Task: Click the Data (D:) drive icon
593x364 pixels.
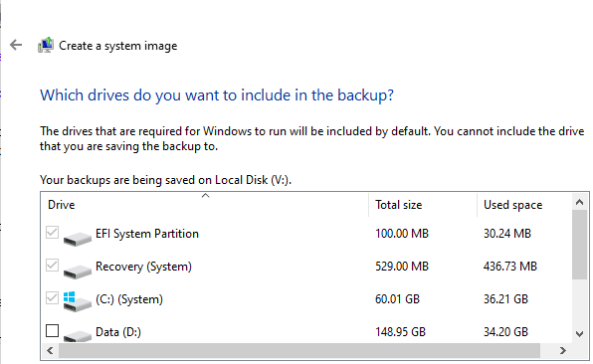Action: pos(78,335)
